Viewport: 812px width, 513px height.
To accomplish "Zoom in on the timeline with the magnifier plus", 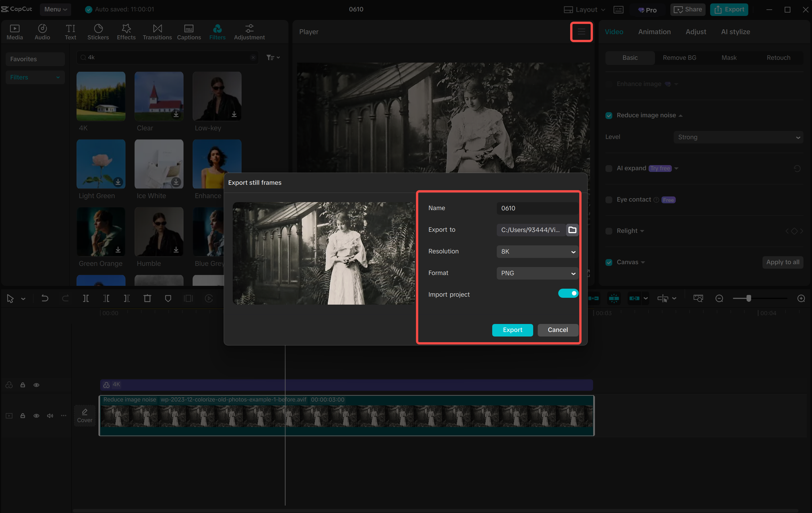I will click(x=801, y=298).
